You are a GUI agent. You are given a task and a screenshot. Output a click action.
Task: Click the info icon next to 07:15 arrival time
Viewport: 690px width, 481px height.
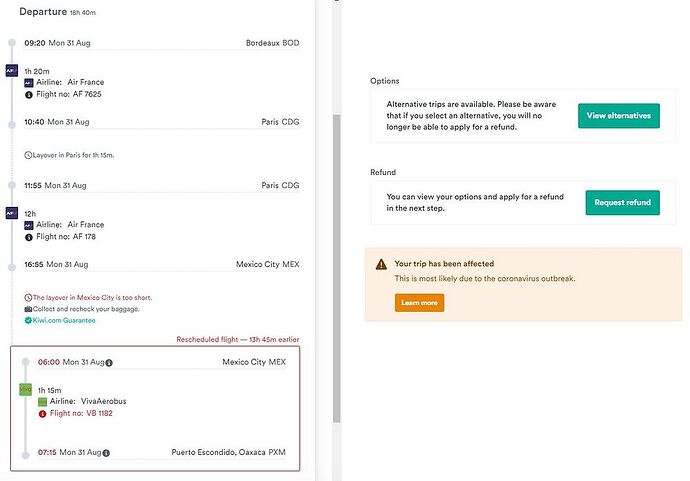click(106, 453)
